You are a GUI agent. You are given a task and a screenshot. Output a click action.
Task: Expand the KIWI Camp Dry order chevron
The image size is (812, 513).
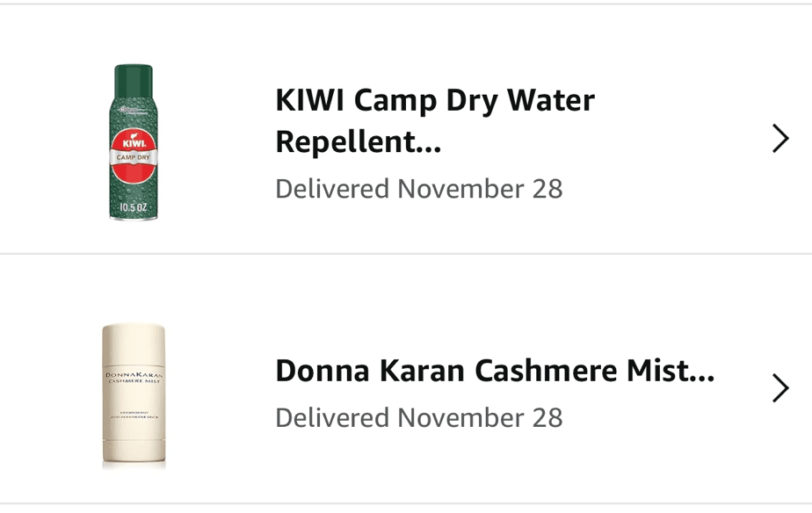[779, 139]
